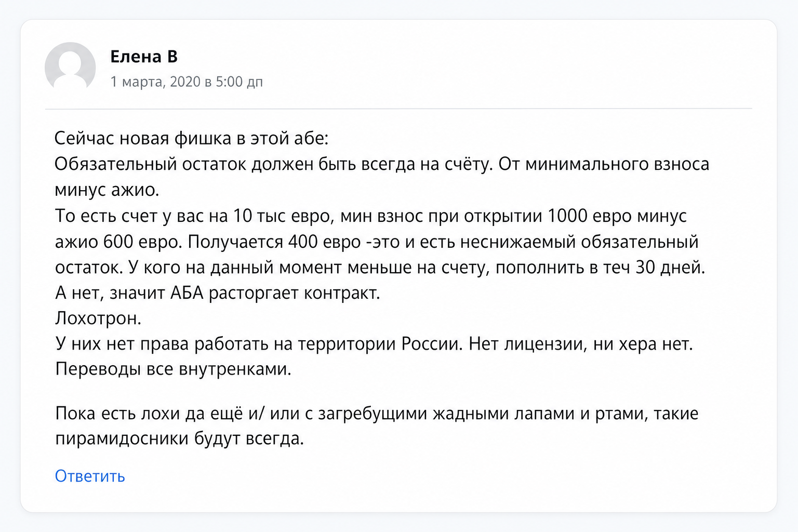Click the gray default user avatar
The height and width of the screenshot is (532, 798).
coord(70,68)
